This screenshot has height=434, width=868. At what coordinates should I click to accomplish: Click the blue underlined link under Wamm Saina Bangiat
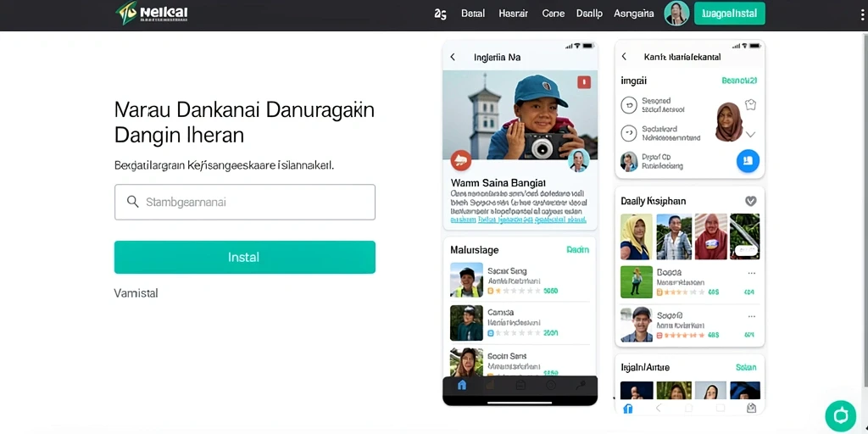coord(518,220)
